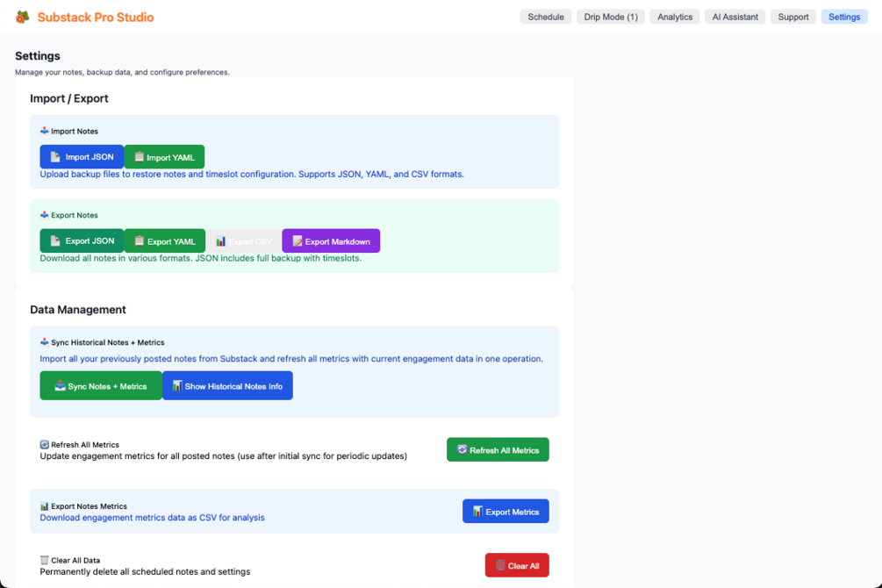Click the Import / Export section heading

click(69, 98)
